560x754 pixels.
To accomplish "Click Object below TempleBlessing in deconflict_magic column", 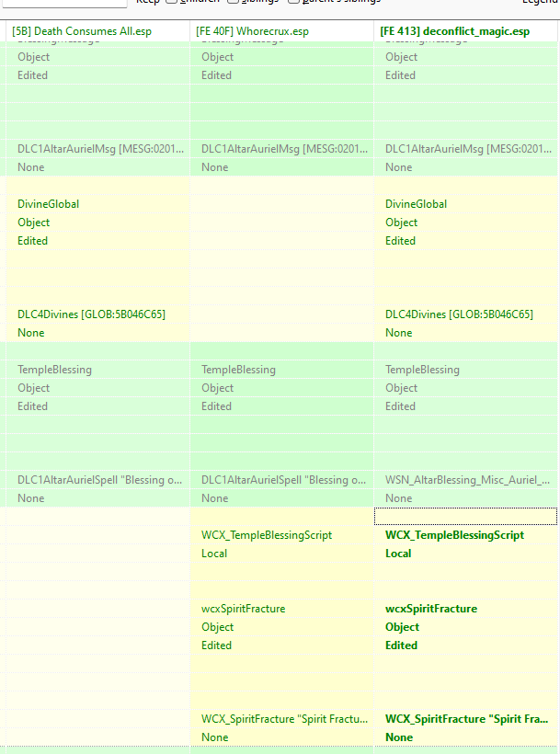I will pyautogui.click(x=401, y=388).
